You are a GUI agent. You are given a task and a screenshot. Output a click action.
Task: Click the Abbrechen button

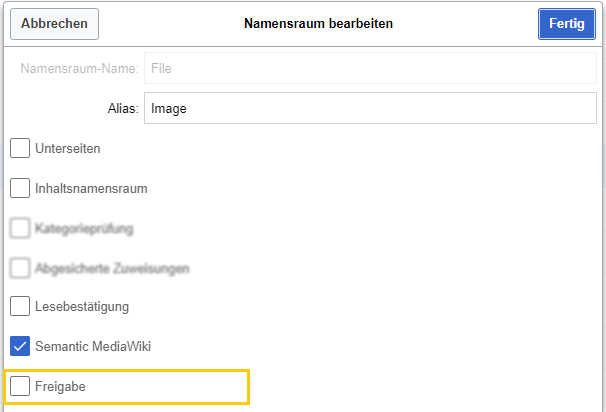54,24
